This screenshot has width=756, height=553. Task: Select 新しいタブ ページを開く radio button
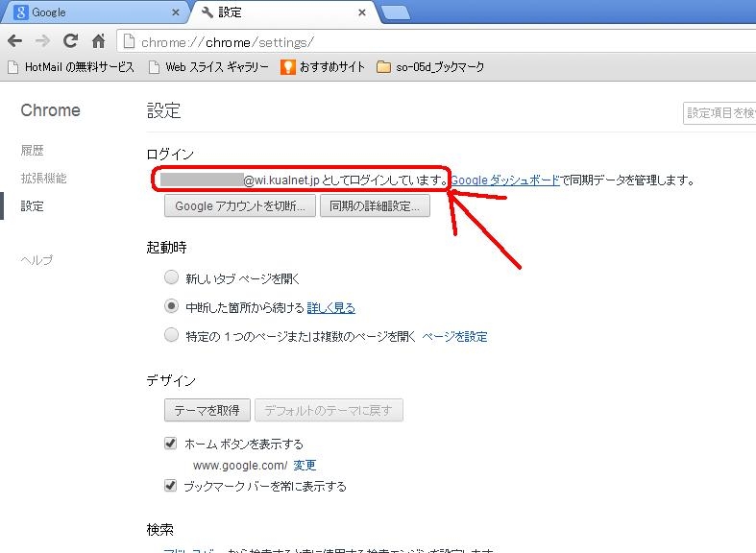tap(171, 277)
